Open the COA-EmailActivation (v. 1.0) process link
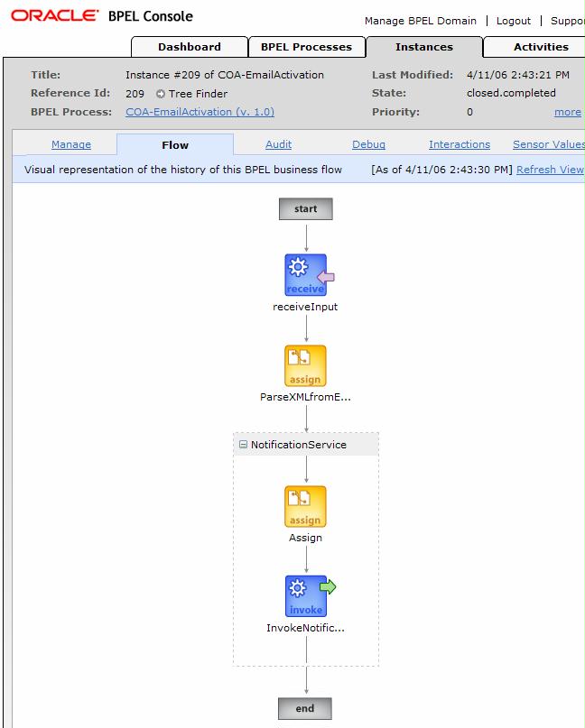This screenshot has height=728, width=585. (x=200, y=113)
